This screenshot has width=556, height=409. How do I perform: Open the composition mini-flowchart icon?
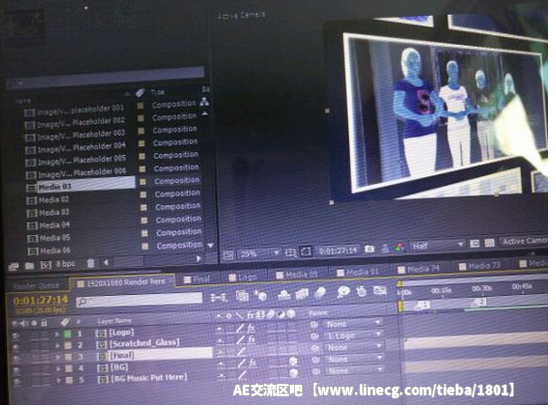click(x=217, y=297)
